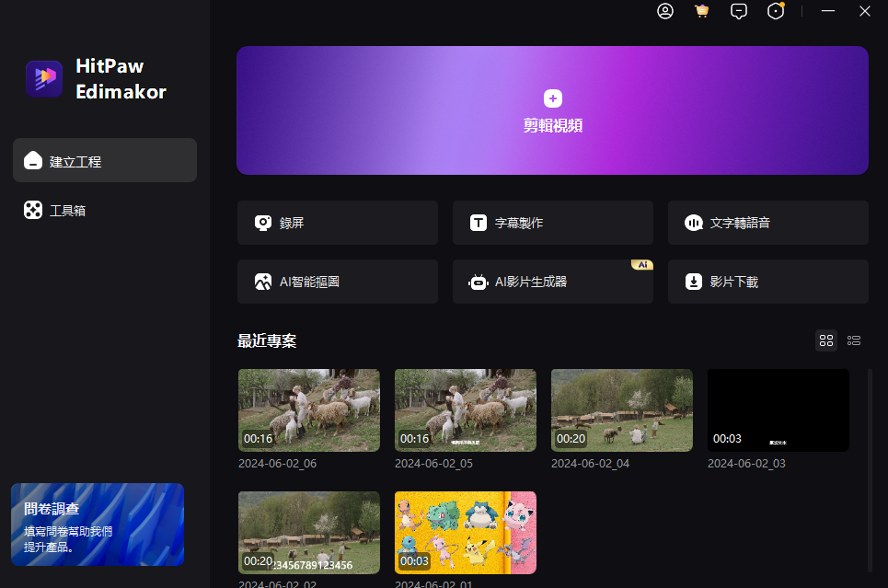This screenshot has height=588, width=888.
Task: Open the shopping cart purchase icon
Action: tap(702, 11)
